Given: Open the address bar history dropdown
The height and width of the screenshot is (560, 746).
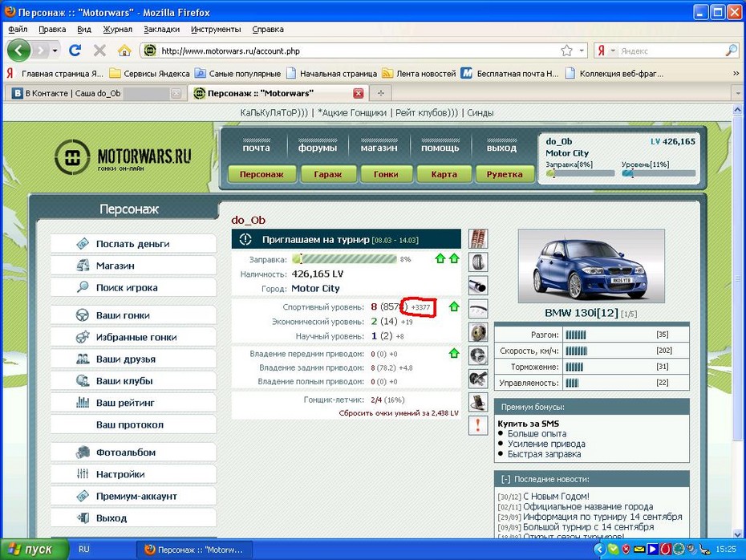Looking at the screenshot, I should point(582,51).
